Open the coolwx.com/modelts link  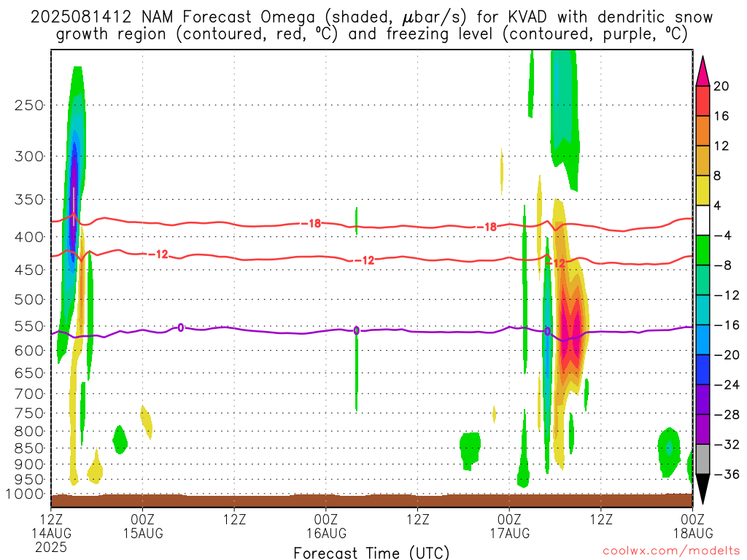[x=671, y=551]
